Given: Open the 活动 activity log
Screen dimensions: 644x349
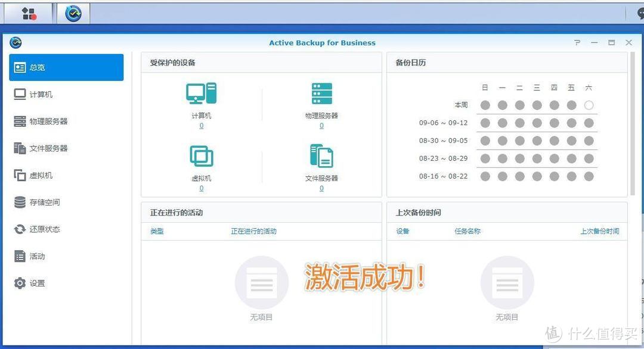Looking at the screenshot, I should [x=33, y=256].
